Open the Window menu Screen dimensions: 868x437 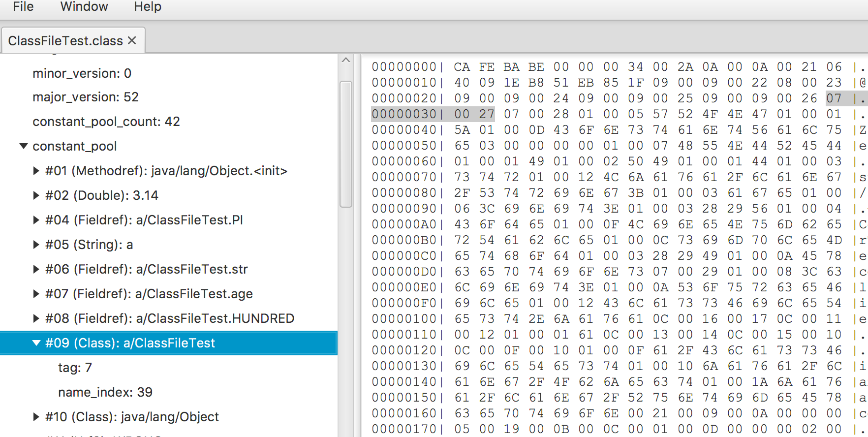coord(84,7)
